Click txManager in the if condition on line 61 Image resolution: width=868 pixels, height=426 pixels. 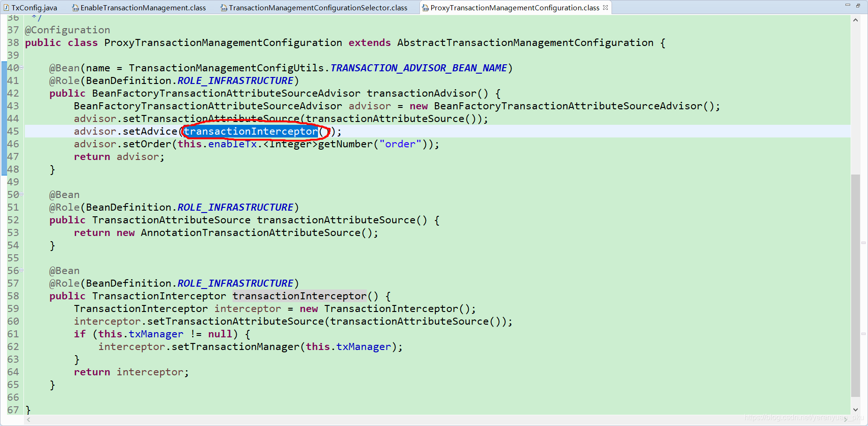pos(156,334)
